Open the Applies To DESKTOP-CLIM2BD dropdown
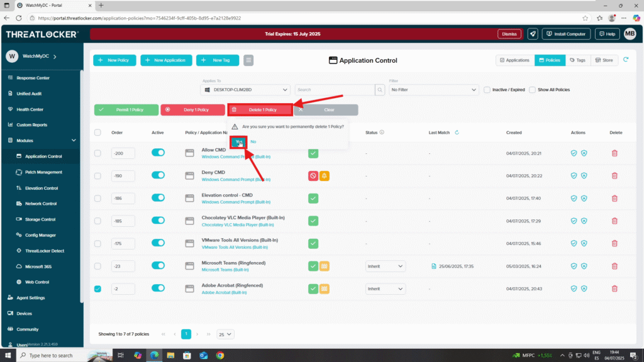 pyautogui.click(x=245, y=89)
